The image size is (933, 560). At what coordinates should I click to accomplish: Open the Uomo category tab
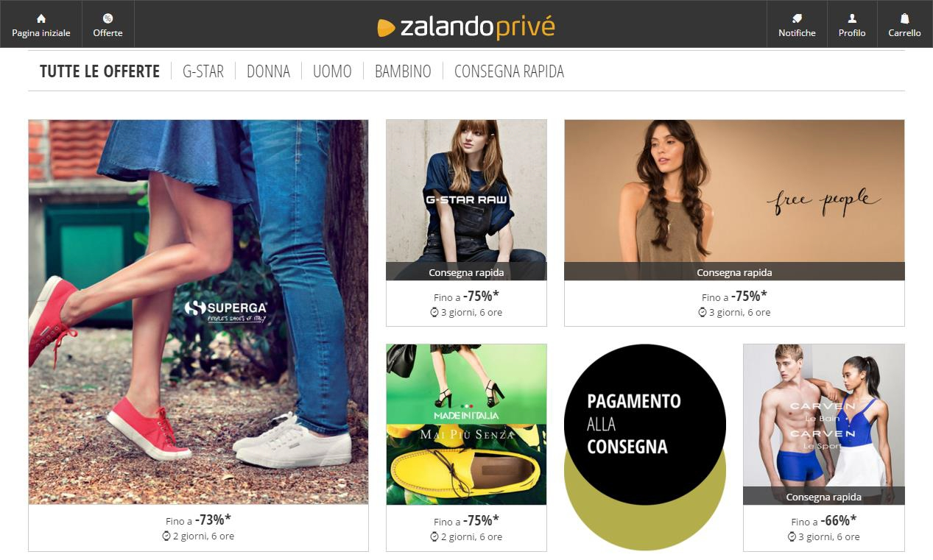(x=332, y=71)
